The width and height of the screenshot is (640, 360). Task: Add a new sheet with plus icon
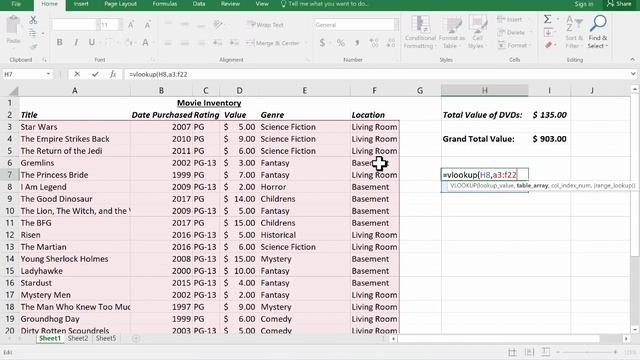pyautogui.click(x=136, y=338)
